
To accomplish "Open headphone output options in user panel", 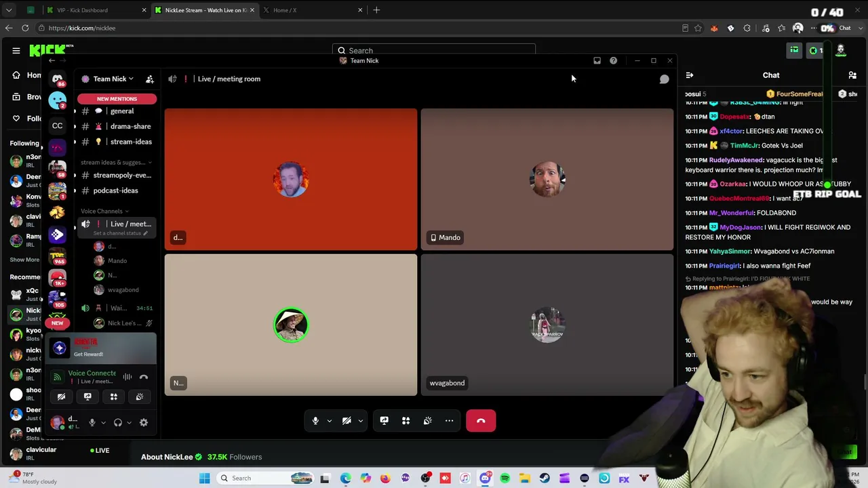I will coord(129,423).
